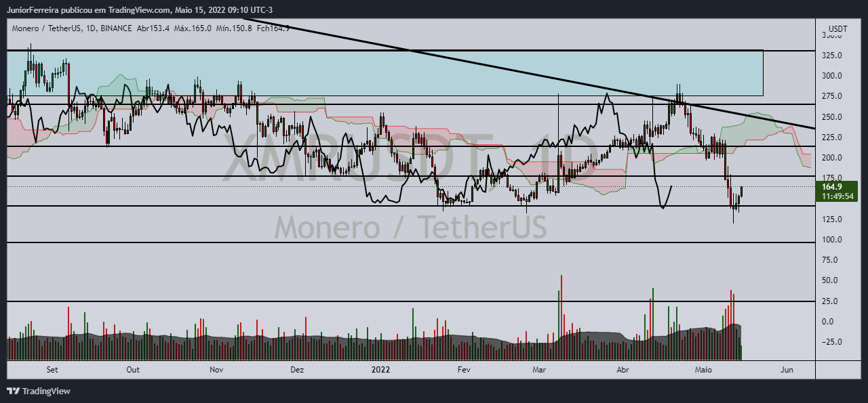Screen dimensions: 868x403
Task: Click the Fev month label on the time axis
Action: coord(464,370)
